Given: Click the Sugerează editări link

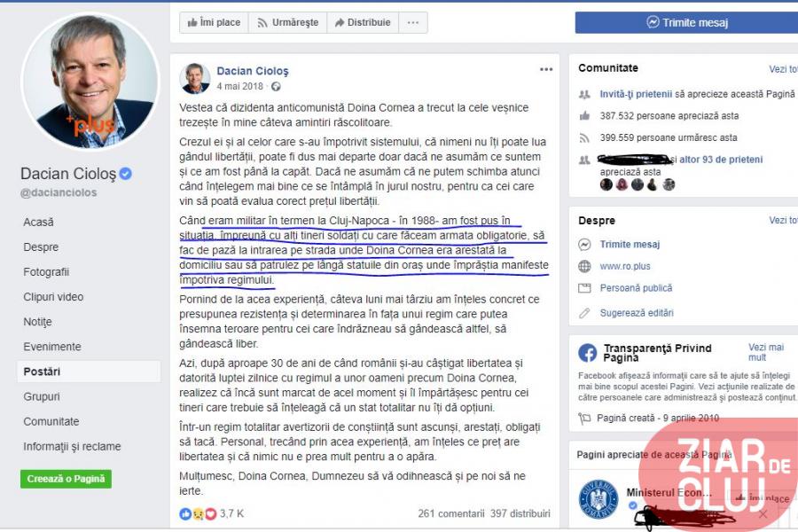Looking at the screenshot, I should coord(636,313).
